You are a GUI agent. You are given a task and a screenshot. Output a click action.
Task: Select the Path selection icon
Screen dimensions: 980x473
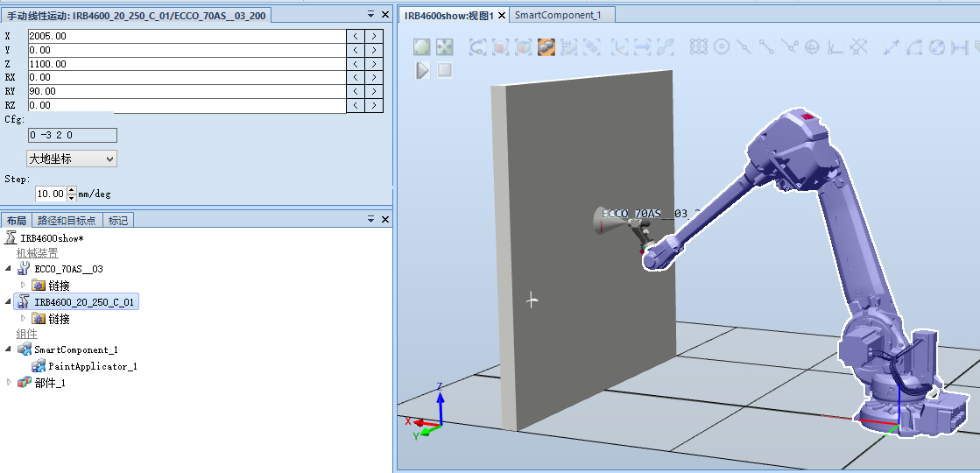tap(666, 47)
